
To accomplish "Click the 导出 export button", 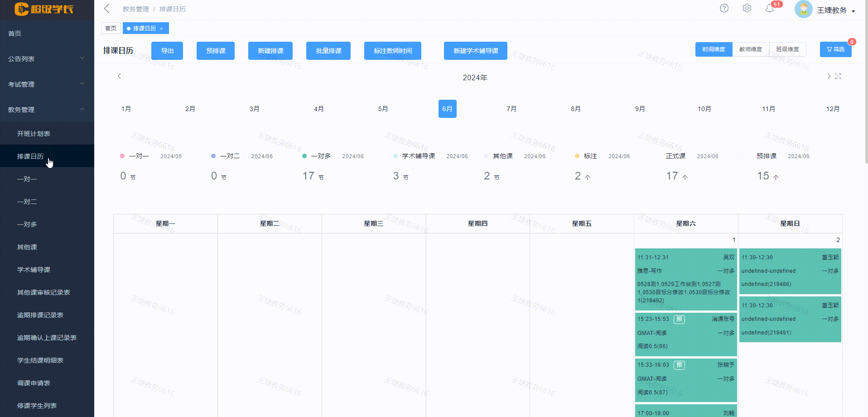I will [167, 50].
